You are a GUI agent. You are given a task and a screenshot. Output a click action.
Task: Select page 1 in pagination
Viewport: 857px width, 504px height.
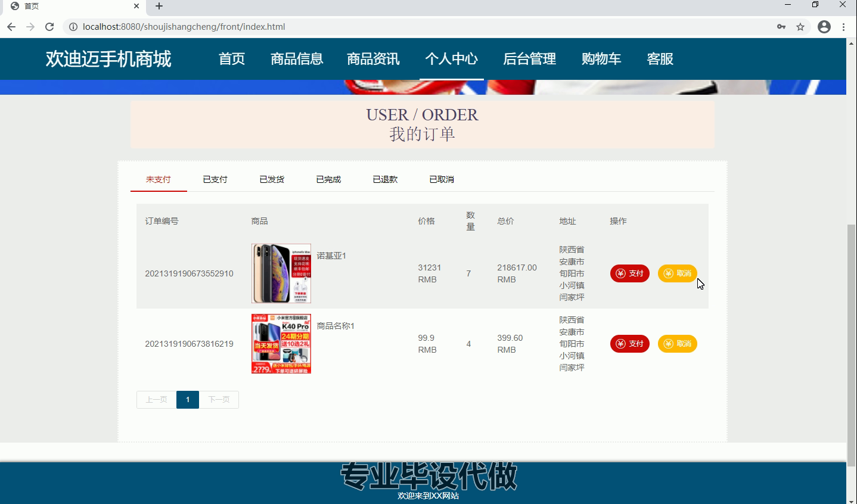tap(188, 400)
